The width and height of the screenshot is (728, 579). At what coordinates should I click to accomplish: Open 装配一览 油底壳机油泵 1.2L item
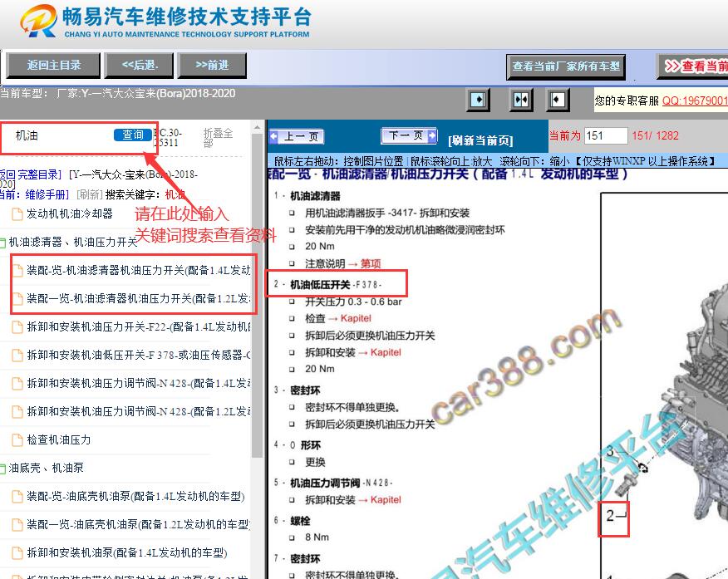point(138,525)
